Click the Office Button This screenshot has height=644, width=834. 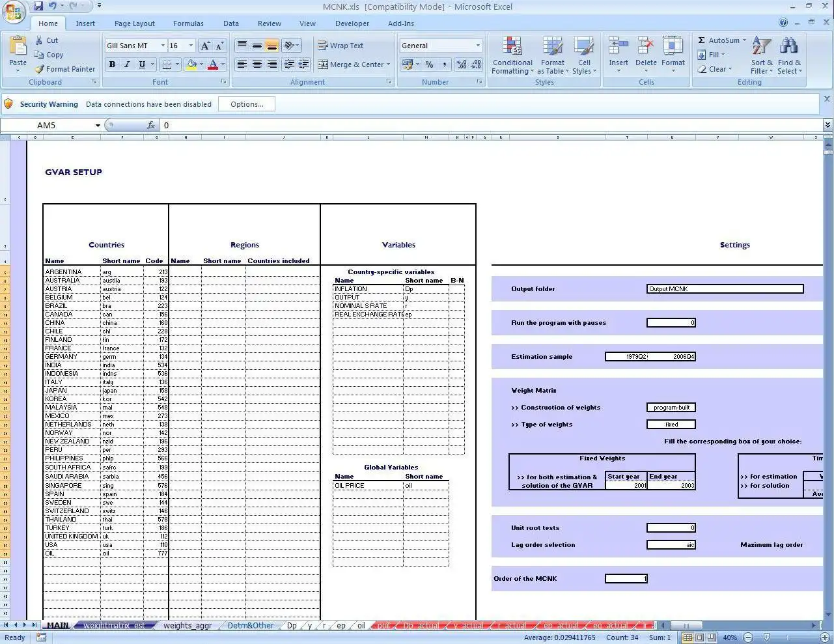point(14,12)
